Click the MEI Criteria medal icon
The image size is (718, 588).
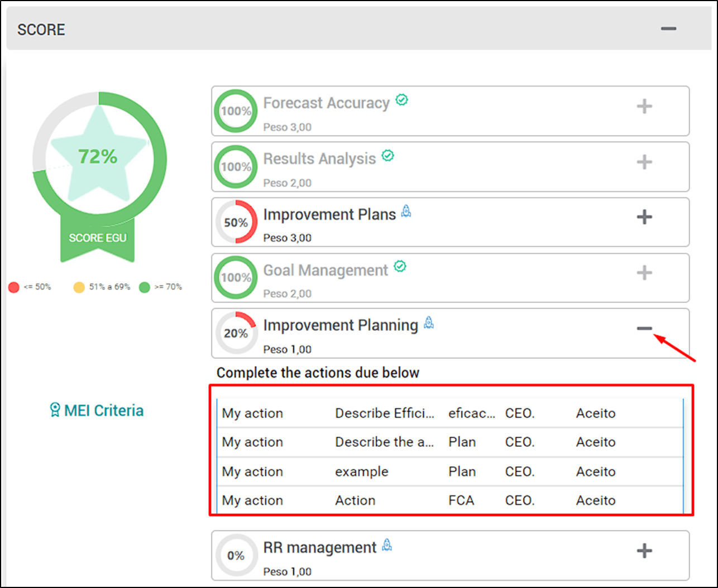(x=55, y=411)
